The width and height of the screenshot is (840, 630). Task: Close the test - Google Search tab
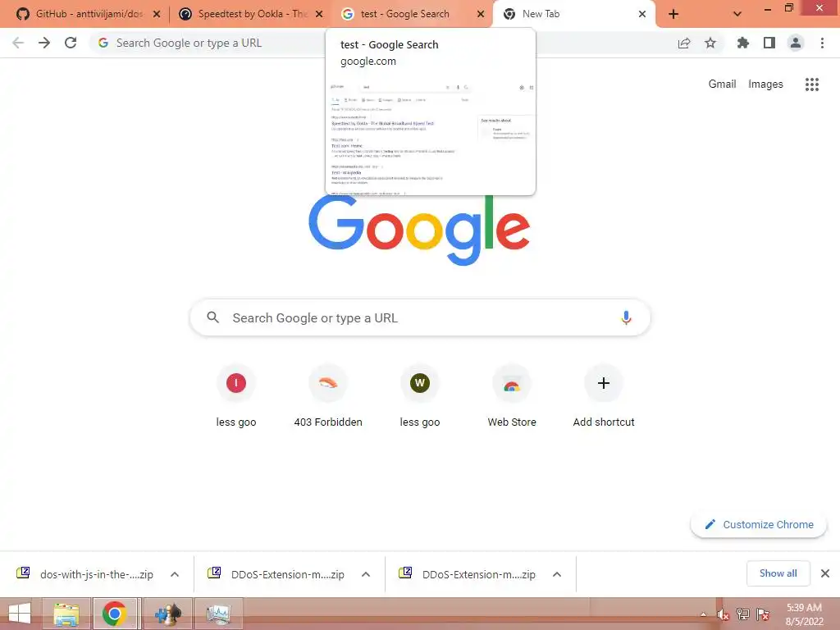tap(481, 15)
